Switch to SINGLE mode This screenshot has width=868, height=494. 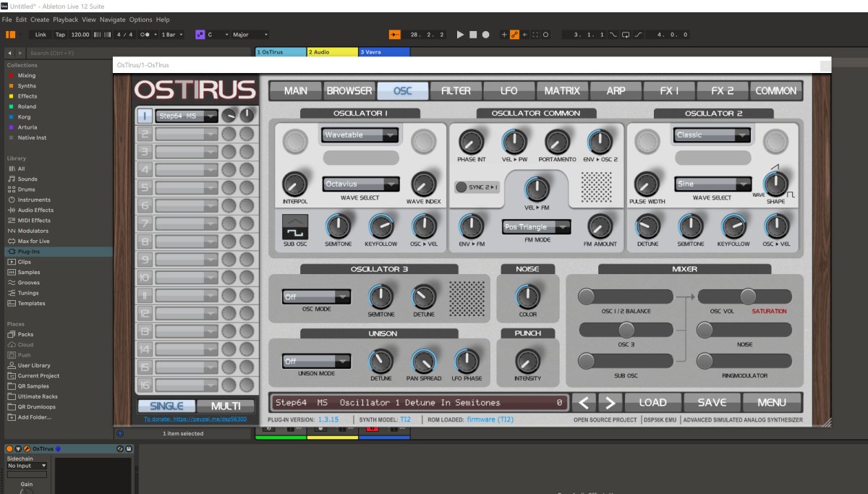[x=166, y=406]
